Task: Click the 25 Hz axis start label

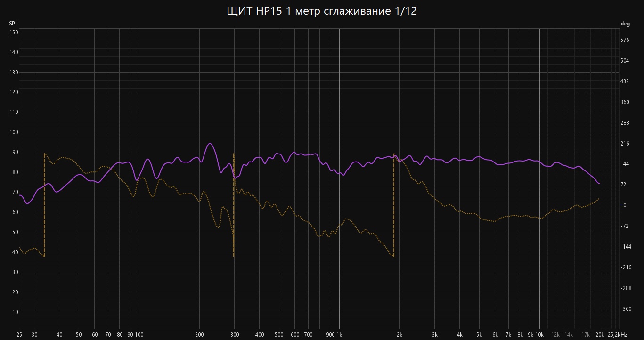Action: (x=19, y=335)
